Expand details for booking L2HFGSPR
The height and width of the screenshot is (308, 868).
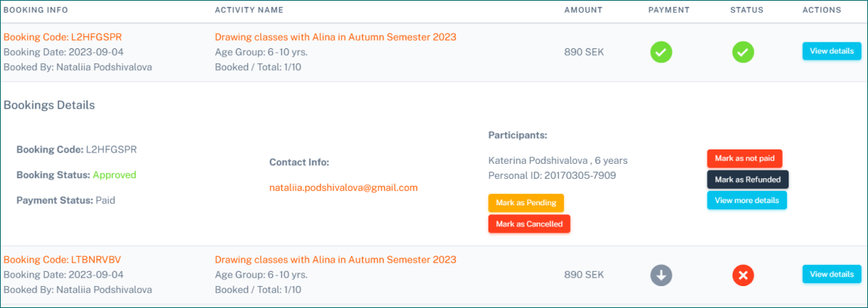[831, 51]
